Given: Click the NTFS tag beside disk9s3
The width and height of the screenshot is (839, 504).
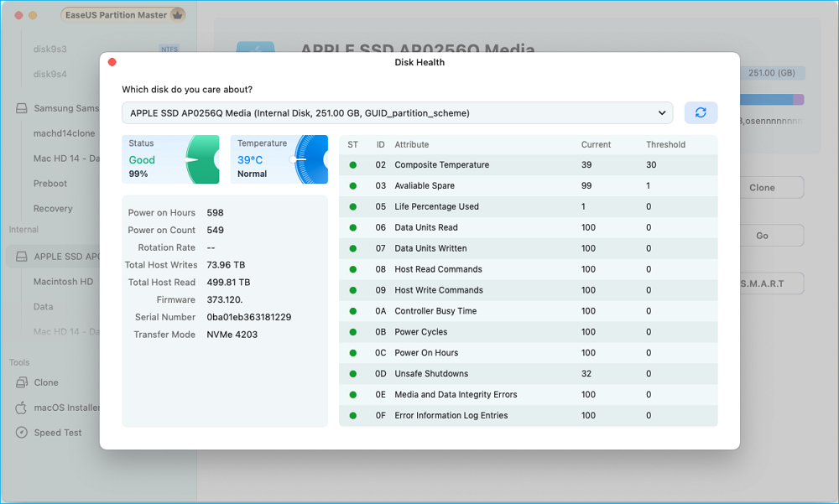Looking at the screenshot, I should coord(169,49).
